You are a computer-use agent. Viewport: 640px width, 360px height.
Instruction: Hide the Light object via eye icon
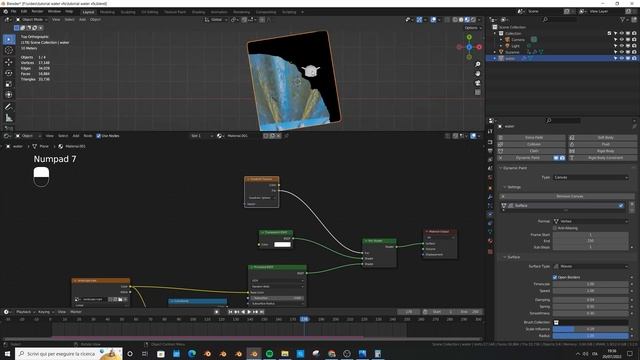pos(622,46)
